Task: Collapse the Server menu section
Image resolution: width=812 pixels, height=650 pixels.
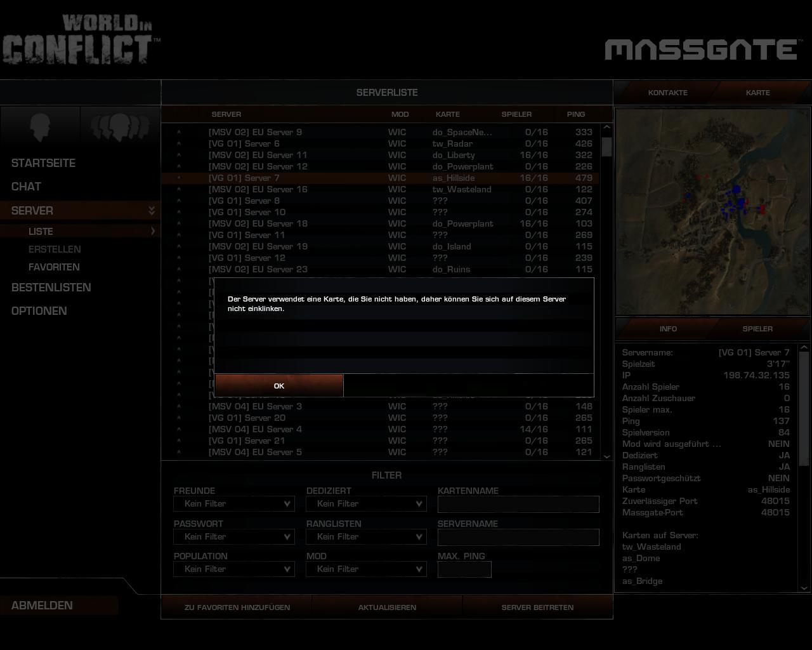Action: [x=79, y=210]
